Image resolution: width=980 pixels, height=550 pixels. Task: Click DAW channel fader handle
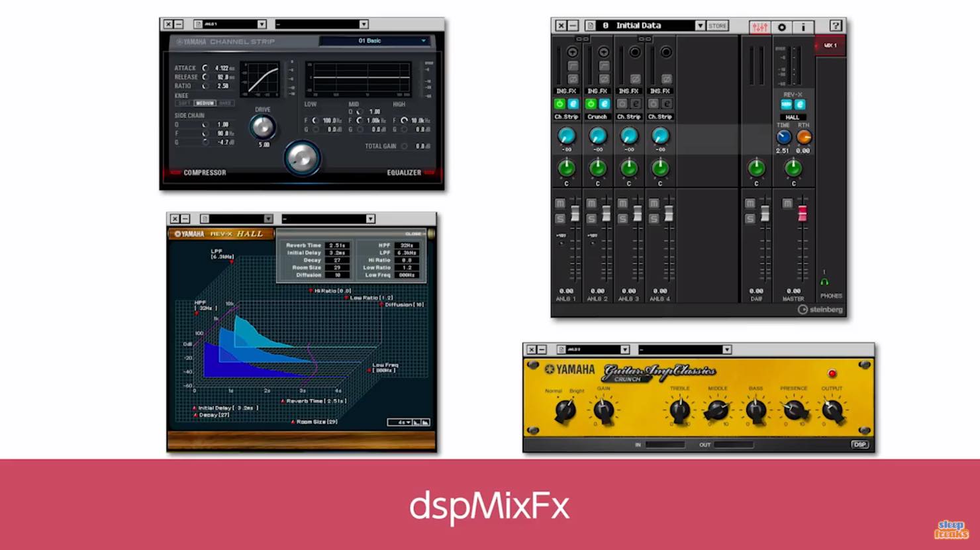point(765,213)
